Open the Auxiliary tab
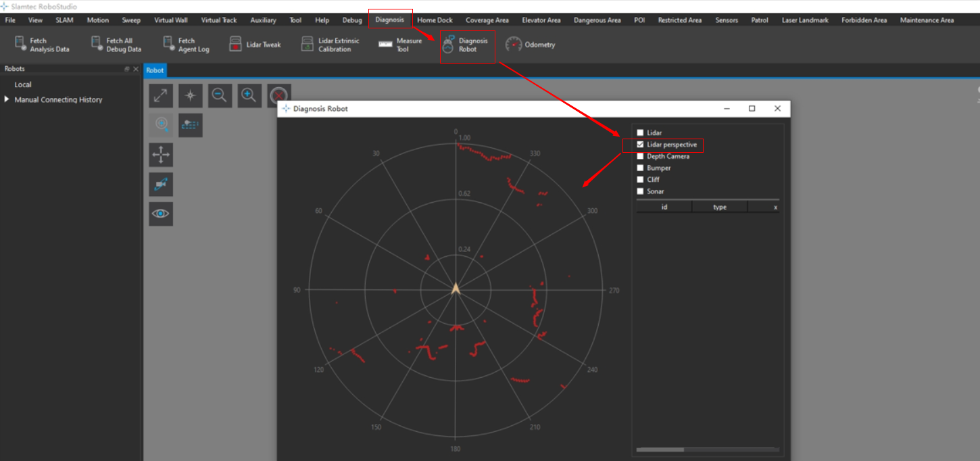Viewport: 980px width, 461px height. pos(263,20)
